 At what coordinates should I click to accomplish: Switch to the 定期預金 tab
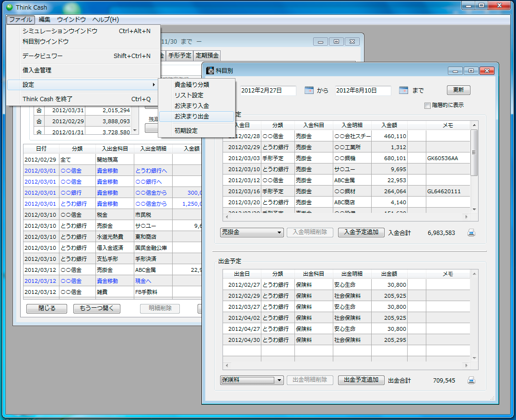point(207,56)
